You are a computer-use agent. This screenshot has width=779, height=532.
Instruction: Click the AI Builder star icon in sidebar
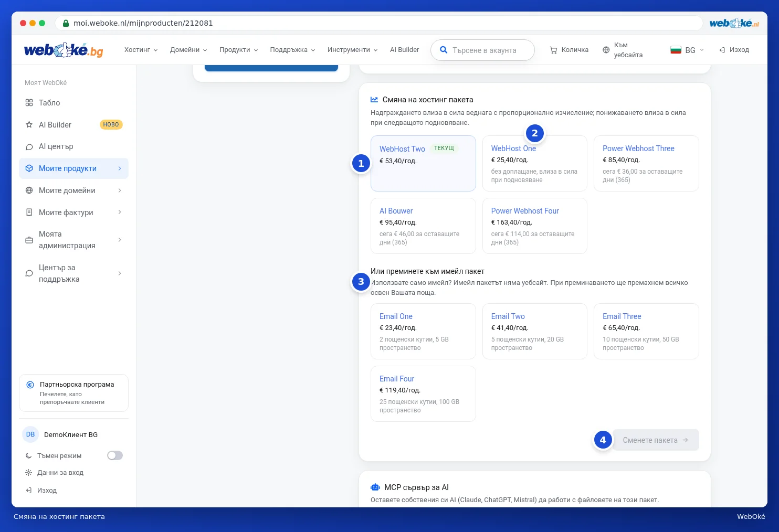[29, 125]
